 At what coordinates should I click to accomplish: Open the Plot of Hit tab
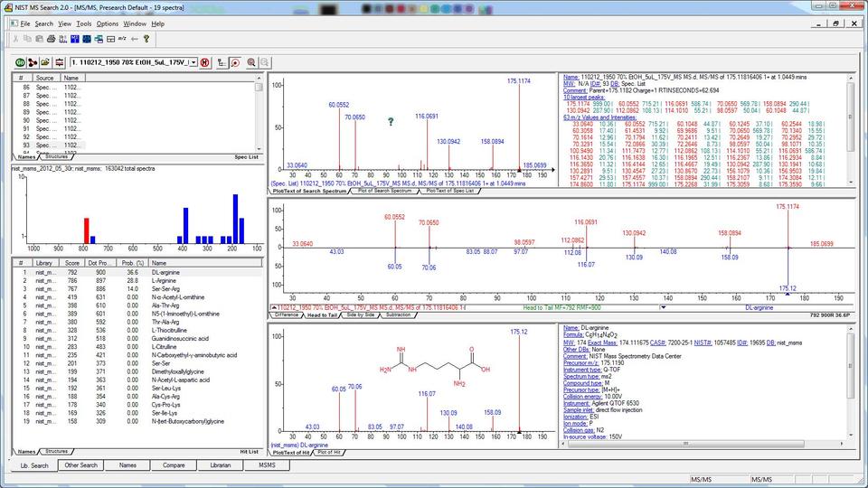[327, 452]
